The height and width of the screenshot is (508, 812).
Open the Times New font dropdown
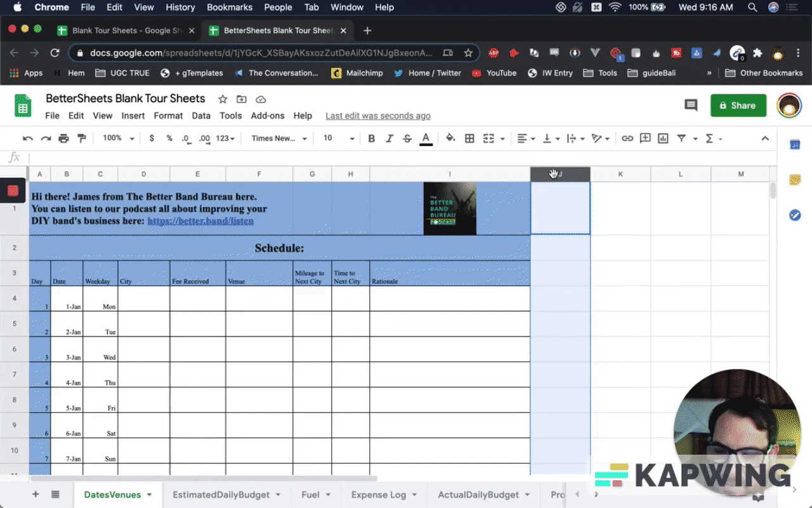(279, 138)
